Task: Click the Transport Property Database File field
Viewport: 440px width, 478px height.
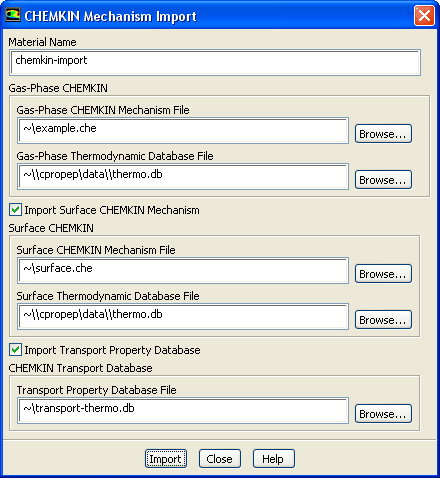Action: pyautogui.click(x=183, y=410)
